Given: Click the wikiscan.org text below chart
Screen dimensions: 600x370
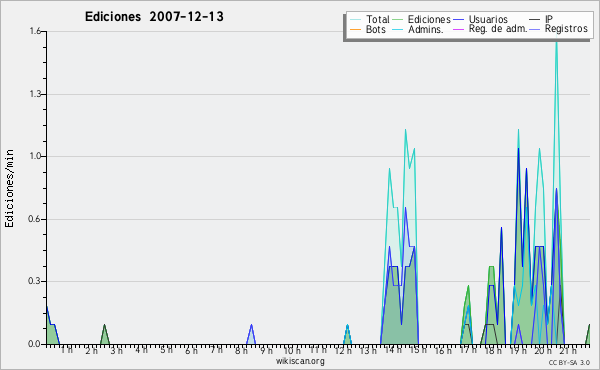Looking at the screenshot, I should coord(300,361).
